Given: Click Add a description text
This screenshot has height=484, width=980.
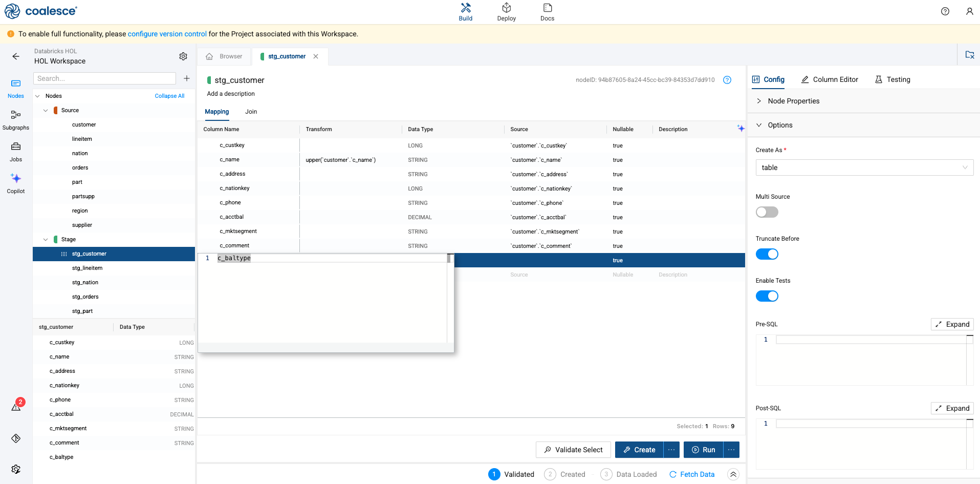Looking at the screenshot, I should [231, 94].
